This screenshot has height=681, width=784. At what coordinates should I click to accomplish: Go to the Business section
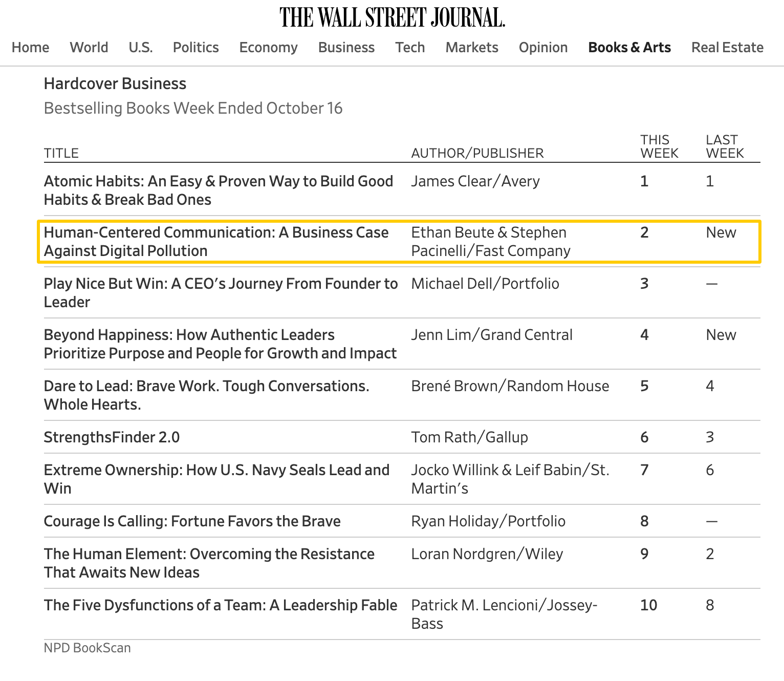pos(346,48)
